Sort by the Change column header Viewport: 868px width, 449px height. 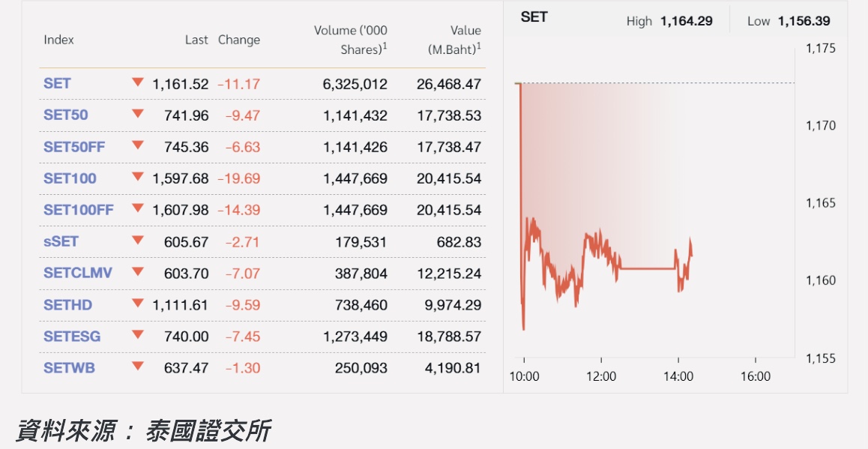(239, 40)
